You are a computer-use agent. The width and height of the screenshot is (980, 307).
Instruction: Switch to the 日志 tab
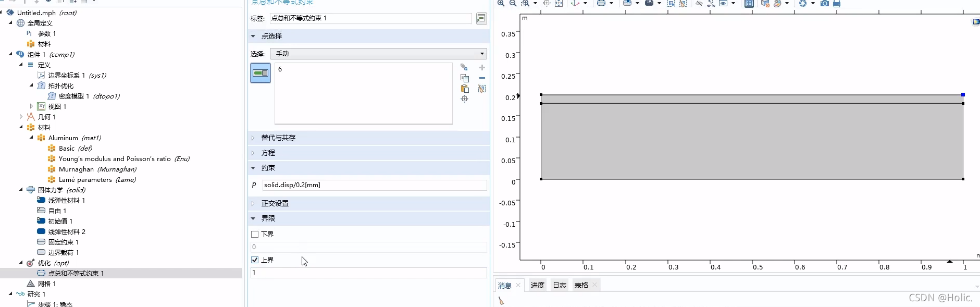560,285
